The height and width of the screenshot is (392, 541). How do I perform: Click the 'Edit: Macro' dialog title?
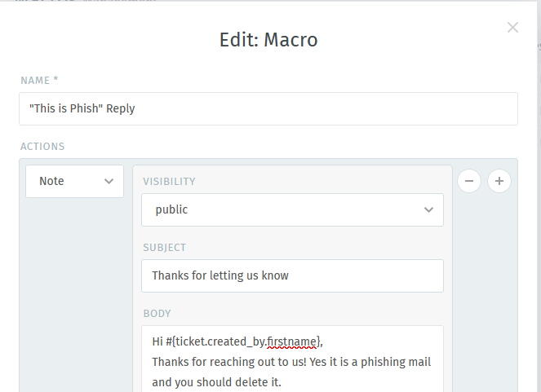click(x=268, y=40)
